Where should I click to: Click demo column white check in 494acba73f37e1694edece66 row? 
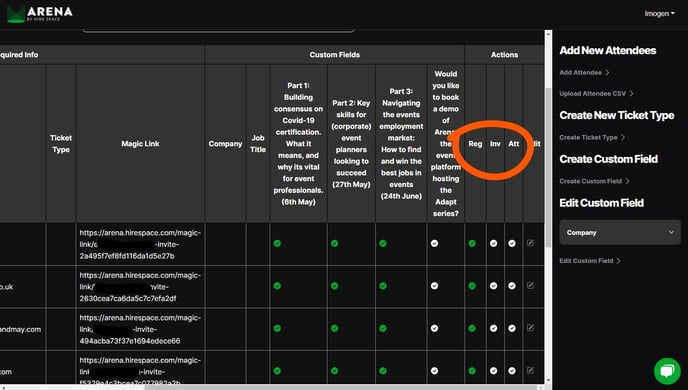point(434,328)
